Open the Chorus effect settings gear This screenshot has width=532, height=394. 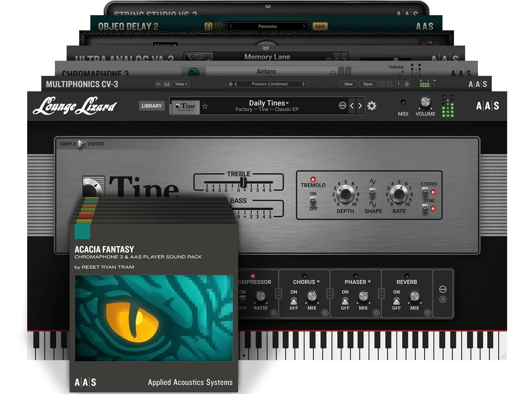coord(325,313)
